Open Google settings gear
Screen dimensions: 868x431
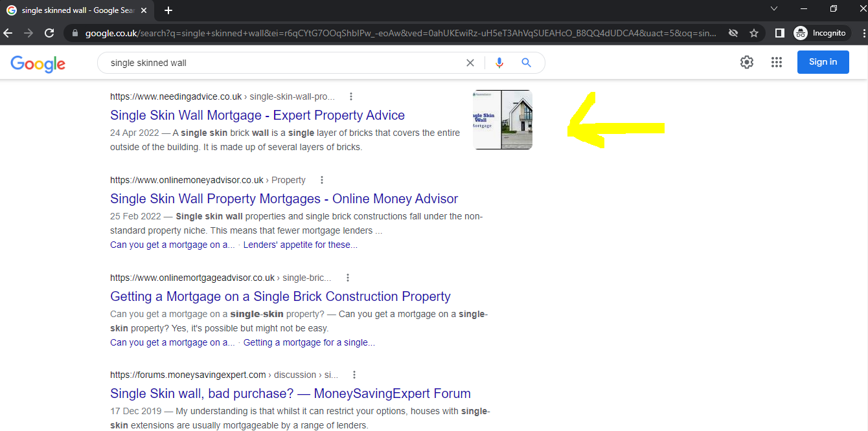747,62
